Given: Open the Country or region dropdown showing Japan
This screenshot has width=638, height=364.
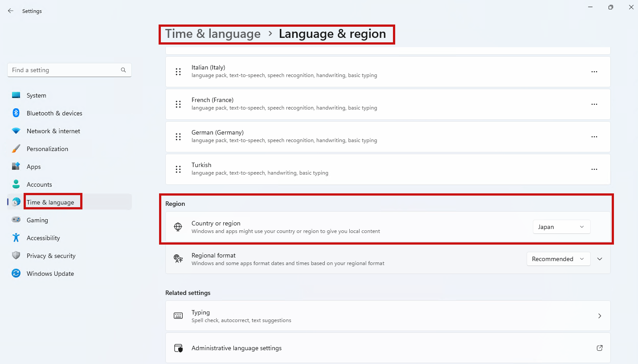Looking at the screenshot, I should click(561, 227).
